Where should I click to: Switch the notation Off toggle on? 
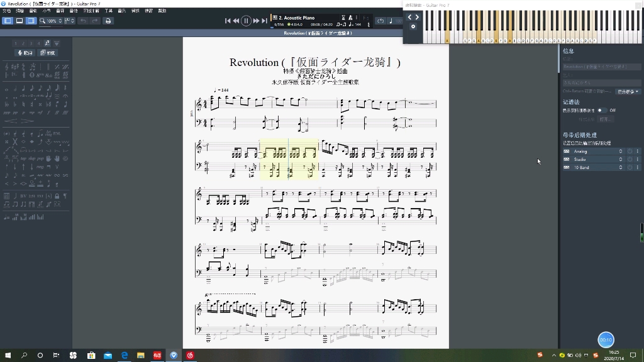coord(602,110)
